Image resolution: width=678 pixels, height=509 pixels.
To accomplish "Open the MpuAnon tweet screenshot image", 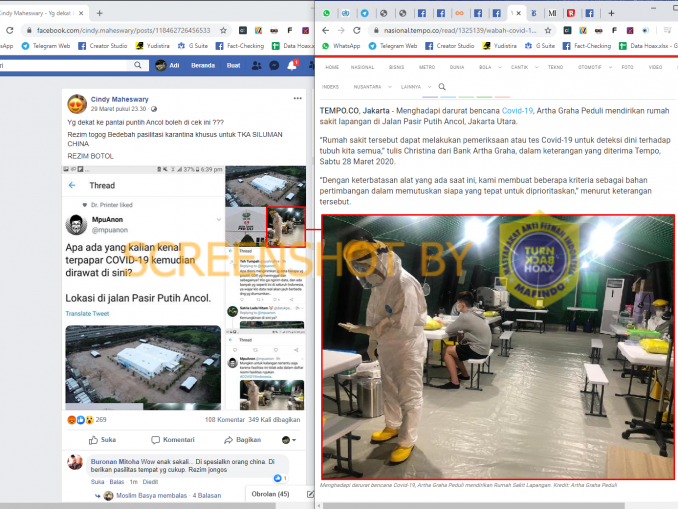I will tap(143, 288).
